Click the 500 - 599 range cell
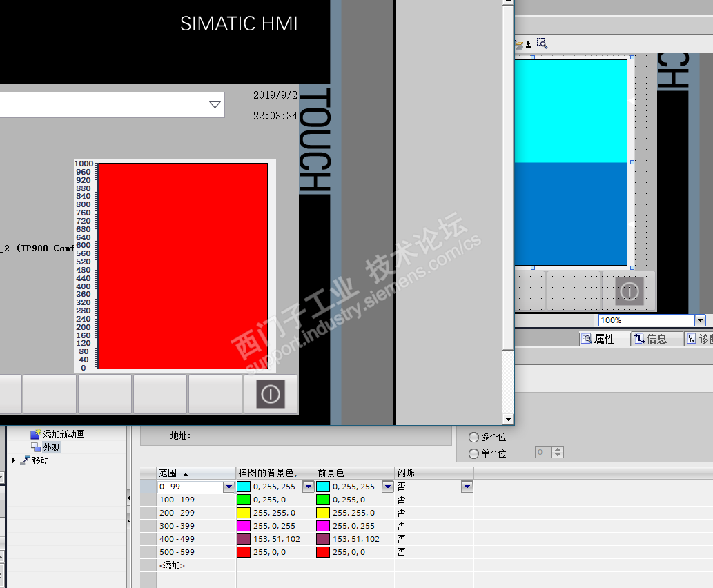713x588 pixels. click(x=197, y=552)
